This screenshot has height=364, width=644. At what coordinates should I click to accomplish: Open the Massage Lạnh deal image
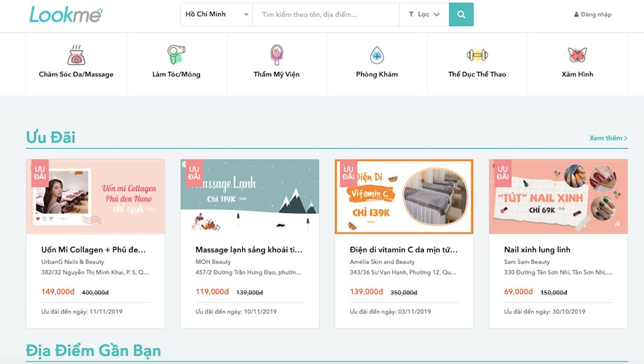250,196
